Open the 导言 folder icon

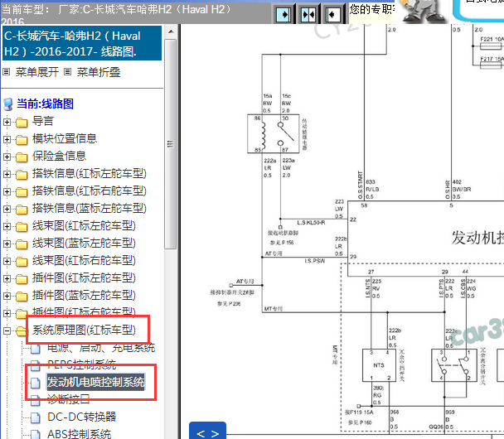tap(22, 123)
